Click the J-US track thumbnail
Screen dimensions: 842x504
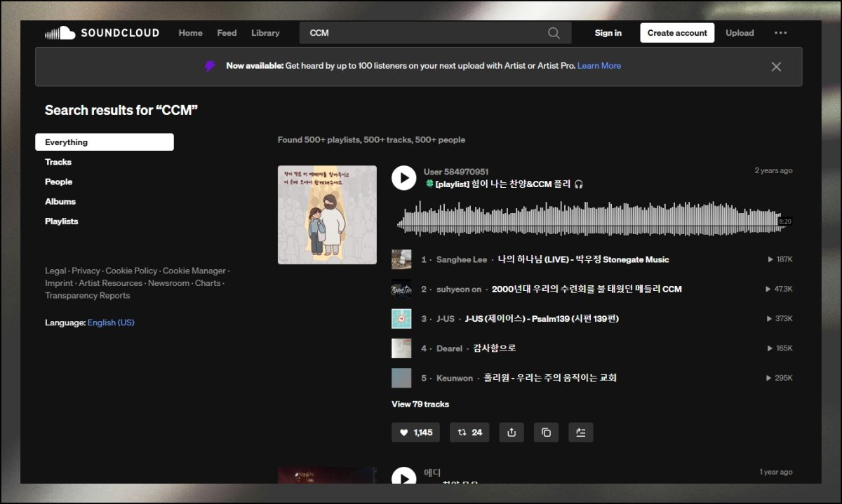pos(401,318)
